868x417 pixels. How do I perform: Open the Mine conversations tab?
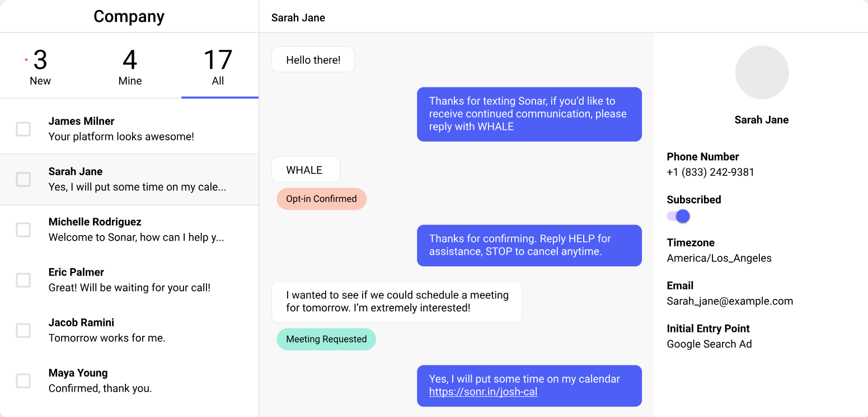pyautogui.click(x=130, y=67)
